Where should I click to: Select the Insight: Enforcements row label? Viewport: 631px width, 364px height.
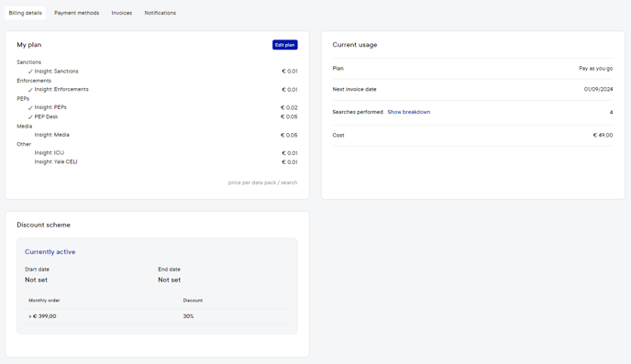click(61, 89)
